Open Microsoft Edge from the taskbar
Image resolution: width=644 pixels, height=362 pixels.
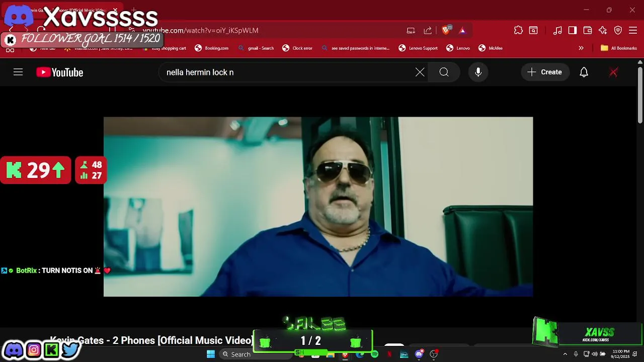point(359,354)
